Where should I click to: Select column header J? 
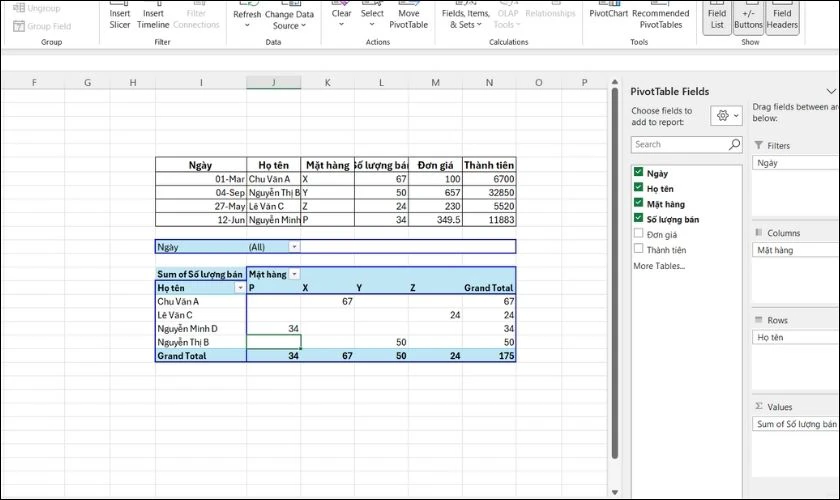tap(273, 83)
